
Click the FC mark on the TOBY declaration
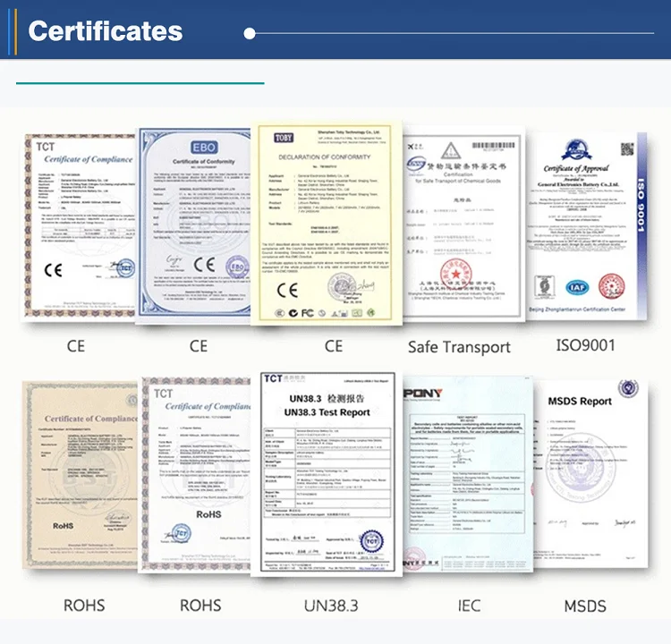[307, 313]
